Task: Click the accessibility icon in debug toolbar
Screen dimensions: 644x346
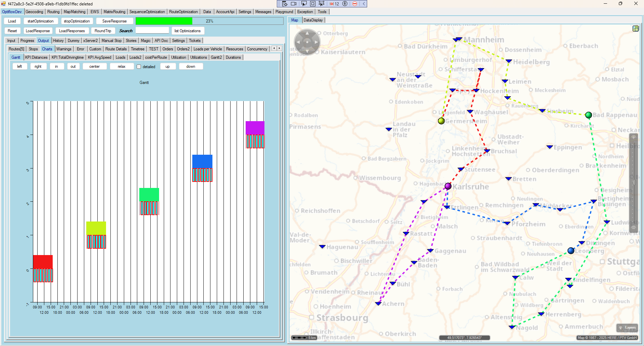Action: coord(345,4)
